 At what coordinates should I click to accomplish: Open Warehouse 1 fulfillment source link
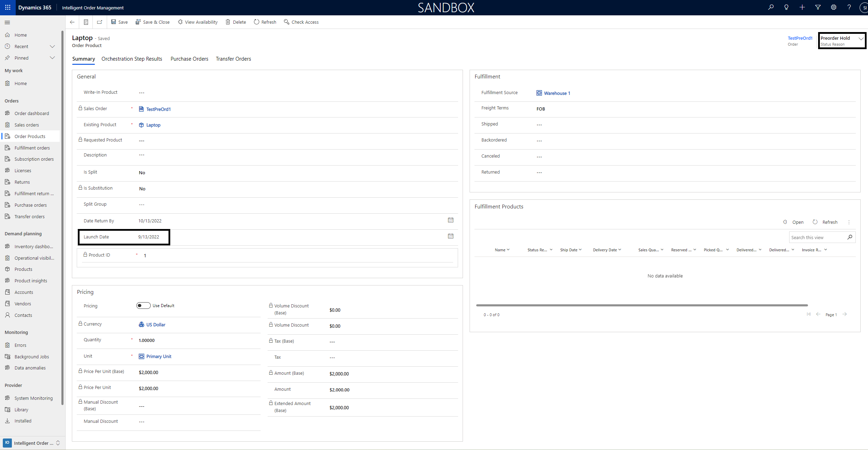point(557,93)
